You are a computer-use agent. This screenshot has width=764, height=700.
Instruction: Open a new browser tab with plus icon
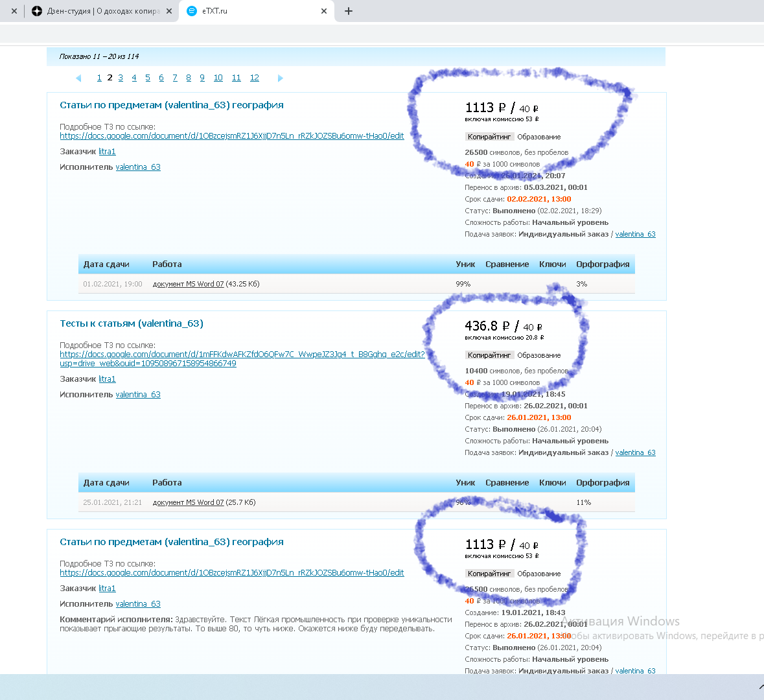pos(349,11)
